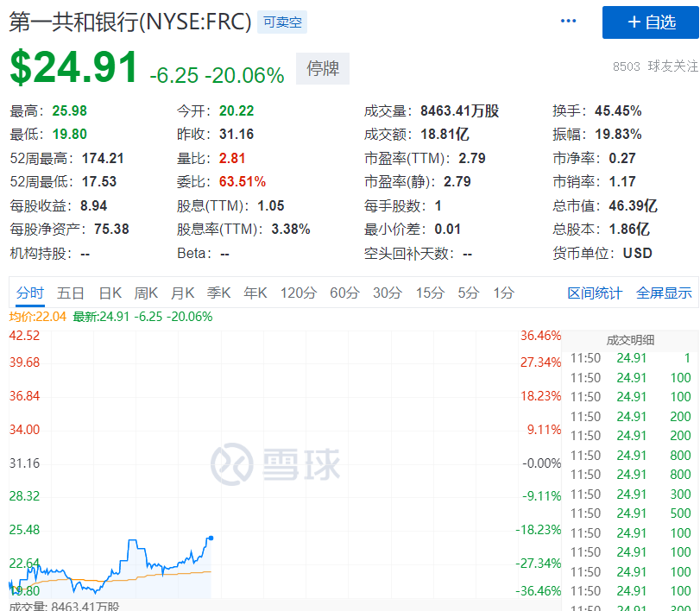Click the 昨收 value 31.16 in stats
The width and height of the screenshot is (700, 611).
(x=236, y=134)
